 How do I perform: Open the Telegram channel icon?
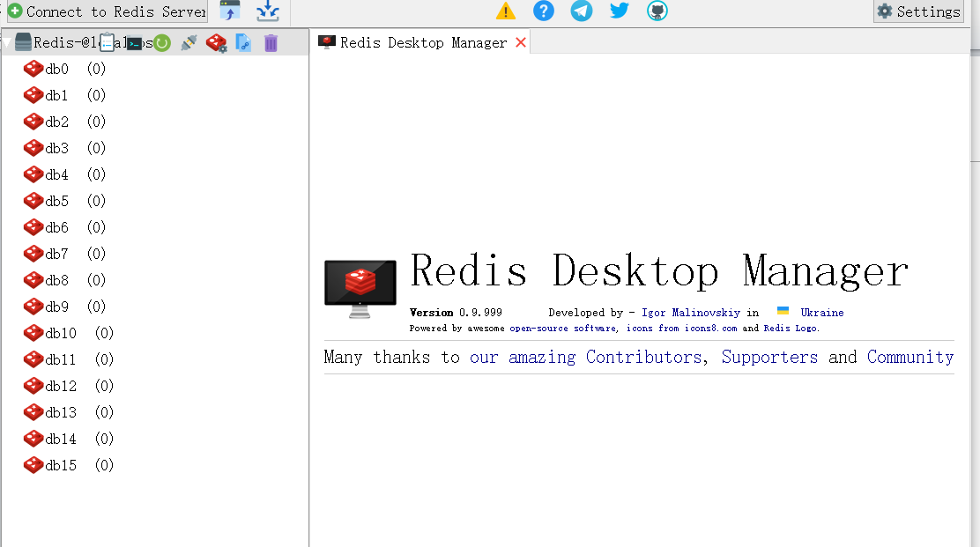coord(582,11)
